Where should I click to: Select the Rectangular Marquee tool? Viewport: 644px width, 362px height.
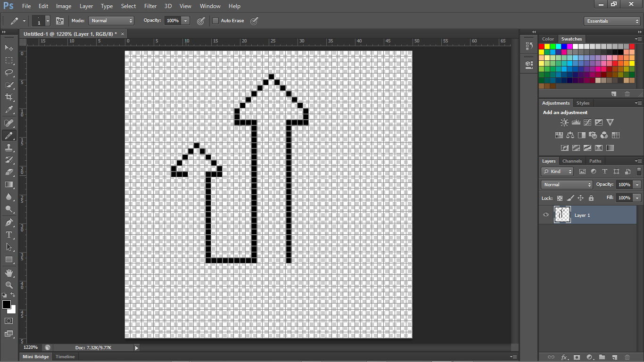(x=9, y=60)
